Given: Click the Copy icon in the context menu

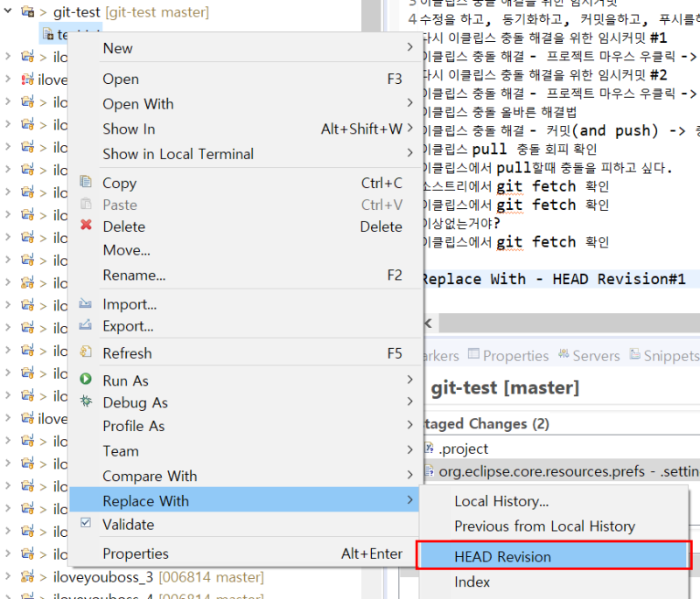Looking at the screenshot, I should coord(85,183).
